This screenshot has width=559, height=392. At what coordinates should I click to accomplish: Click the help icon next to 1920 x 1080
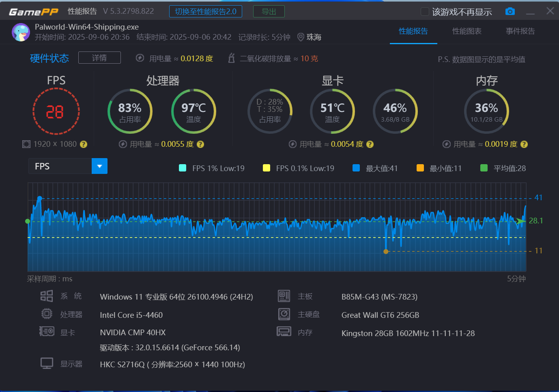(x=84, y=144)
